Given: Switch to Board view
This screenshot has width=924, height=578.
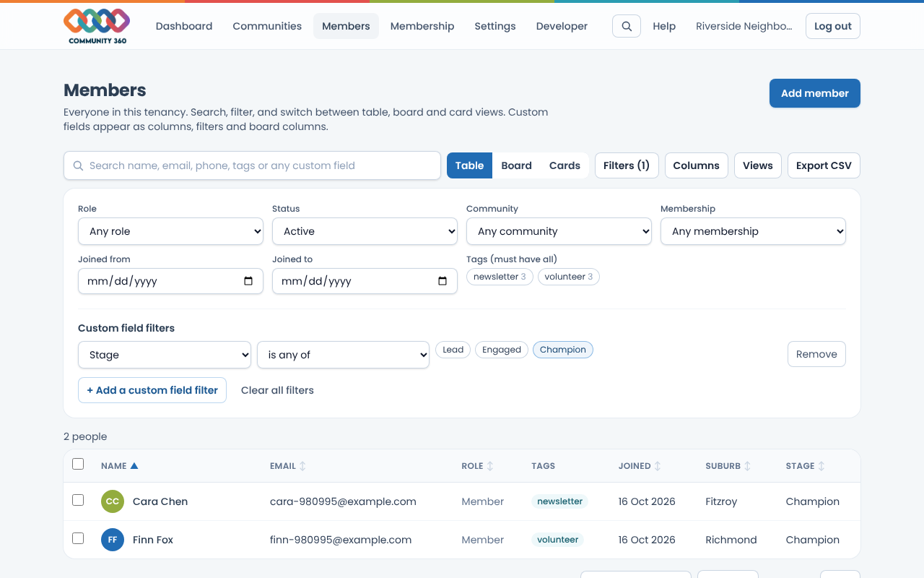Looking at the screenshot, I should [x=516, y=165].
